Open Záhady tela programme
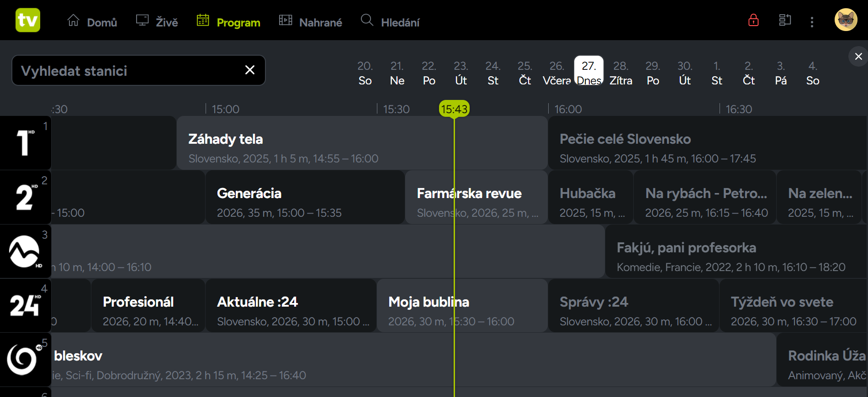 pos(362,143)
